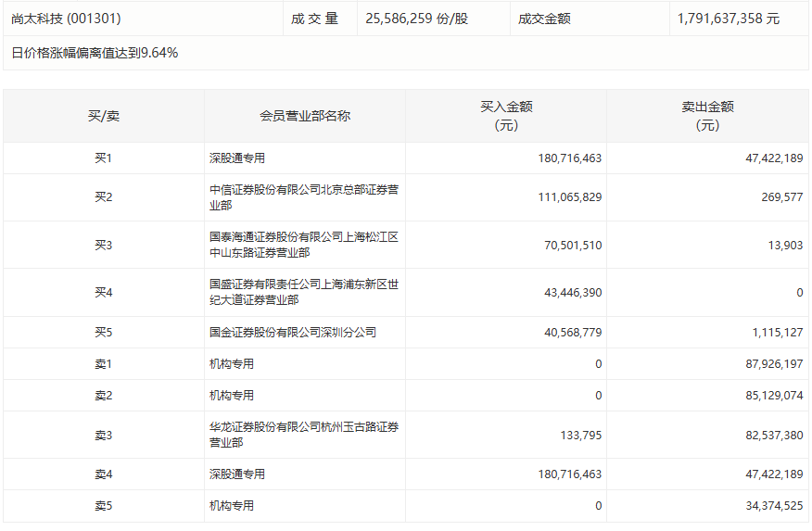Viewport: 812px width, 531px height.
Task: Select 深股通专用 in the 买1 row
Action: pyautogui.click(x=237, y=158)
